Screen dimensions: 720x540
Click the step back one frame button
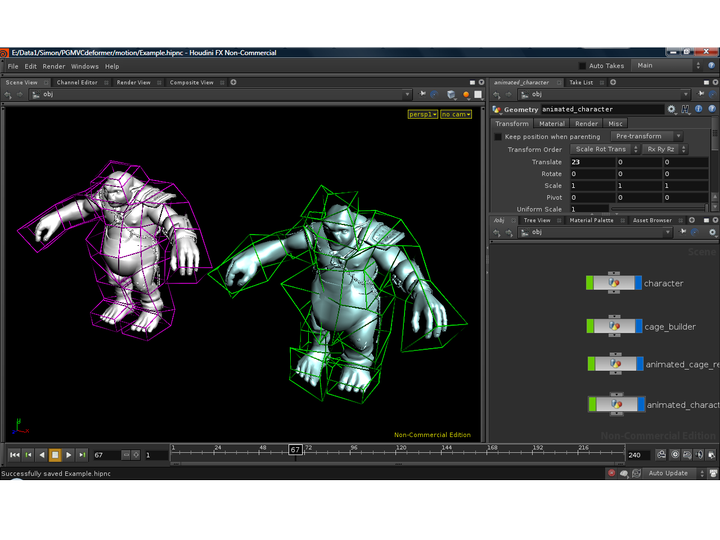[28, 455]
